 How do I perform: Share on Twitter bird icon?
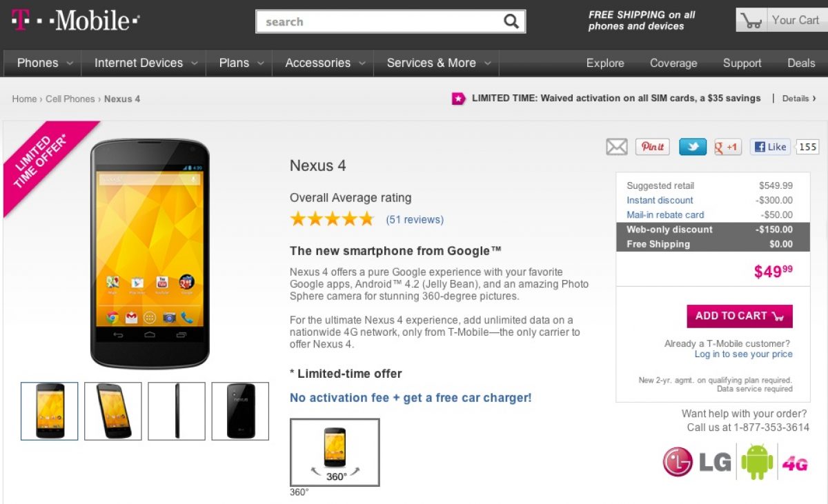point(693,147)
